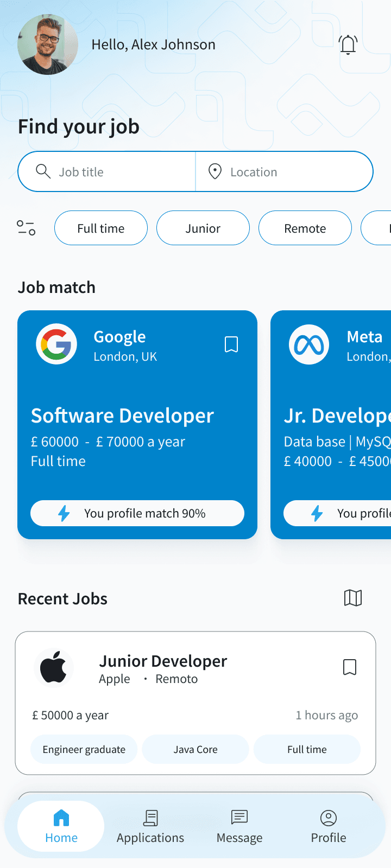Click the location pin icon
Viewport: 391px width, 868px height.
point(215,171)
